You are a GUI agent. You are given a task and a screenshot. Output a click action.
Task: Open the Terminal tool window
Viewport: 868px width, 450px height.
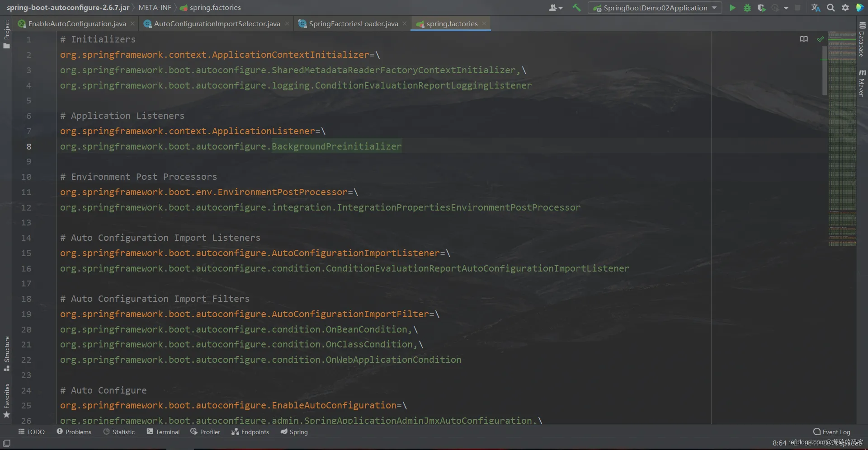[x=163, y=432]
